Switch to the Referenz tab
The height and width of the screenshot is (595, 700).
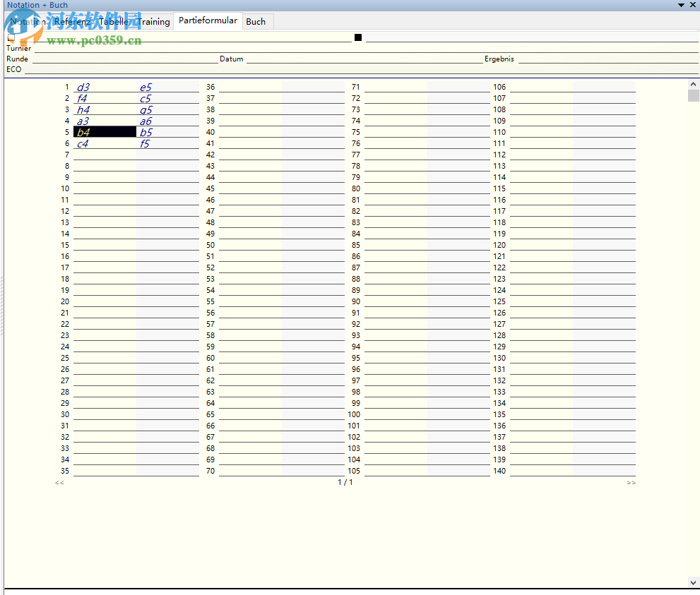point(72,22)
